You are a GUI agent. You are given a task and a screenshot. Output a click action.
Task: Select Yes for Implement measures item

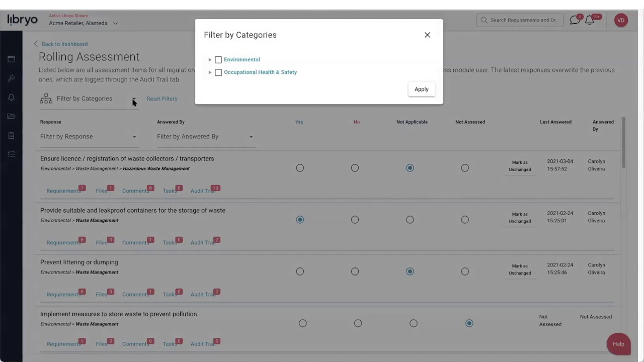coord(302,323)
